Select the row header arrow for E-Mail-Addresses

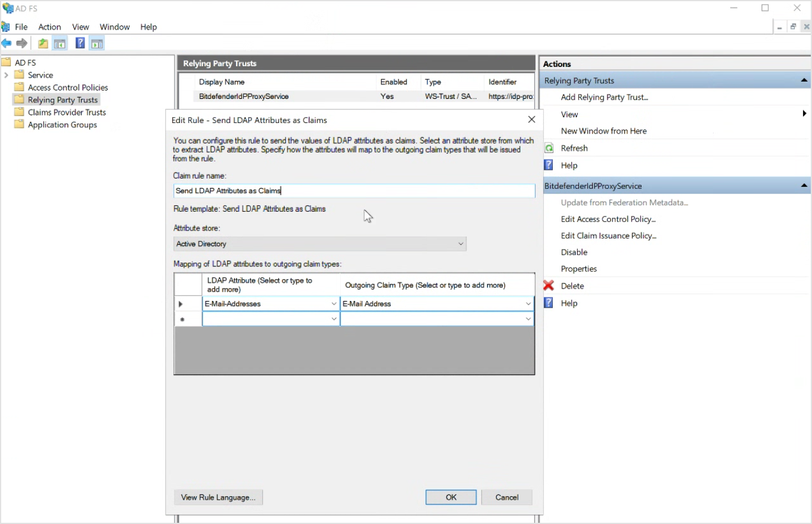click(188, 304)
